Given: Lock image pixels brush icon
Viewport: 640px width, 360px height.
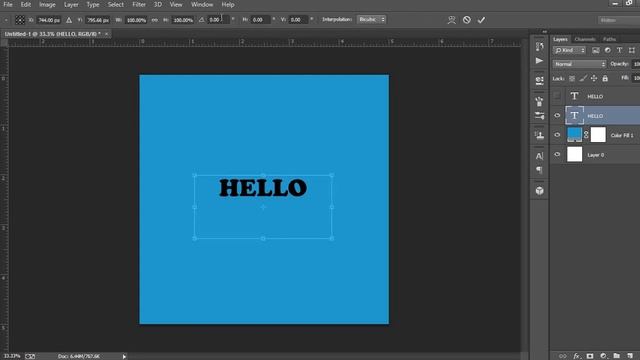Looking at the screenshot, I should pyautogui.click(x=583, y=78).
